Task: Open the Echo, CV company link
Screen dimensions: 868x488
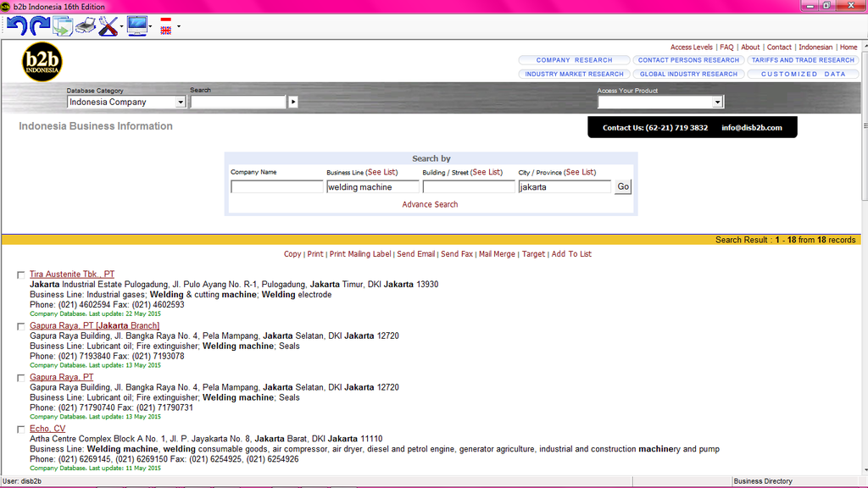Action: pyautogui.click(x=47, y=428)
